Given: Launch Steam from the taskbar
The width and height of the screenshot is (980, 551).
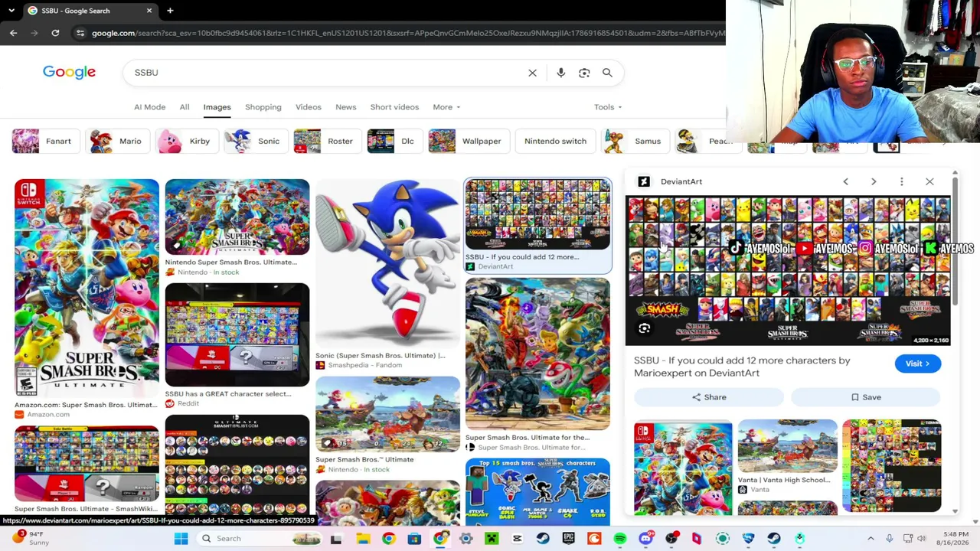Looking at the screenshot, I should (543, 539).
